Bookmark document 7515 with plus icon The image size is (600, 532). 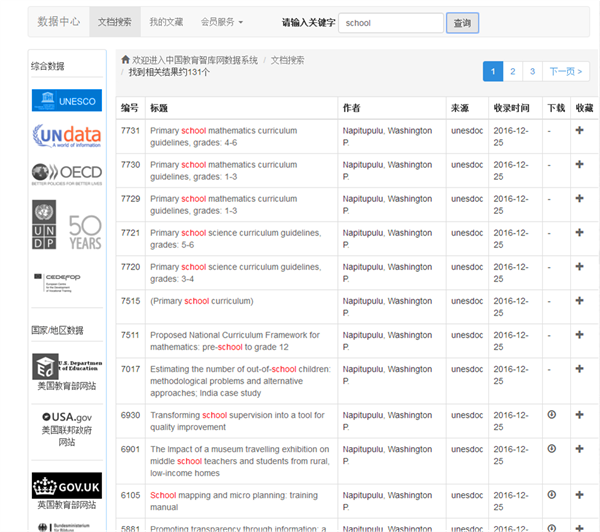579,301
